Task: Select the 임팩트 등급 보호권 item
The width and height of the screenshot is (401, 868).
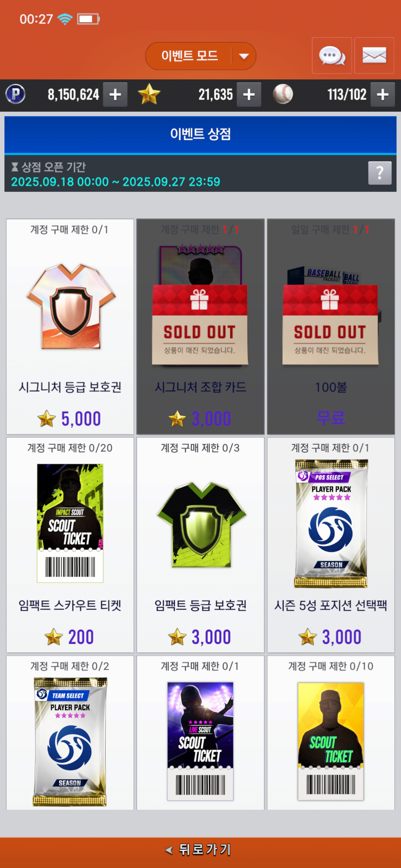Action: (x=200, y=545)
